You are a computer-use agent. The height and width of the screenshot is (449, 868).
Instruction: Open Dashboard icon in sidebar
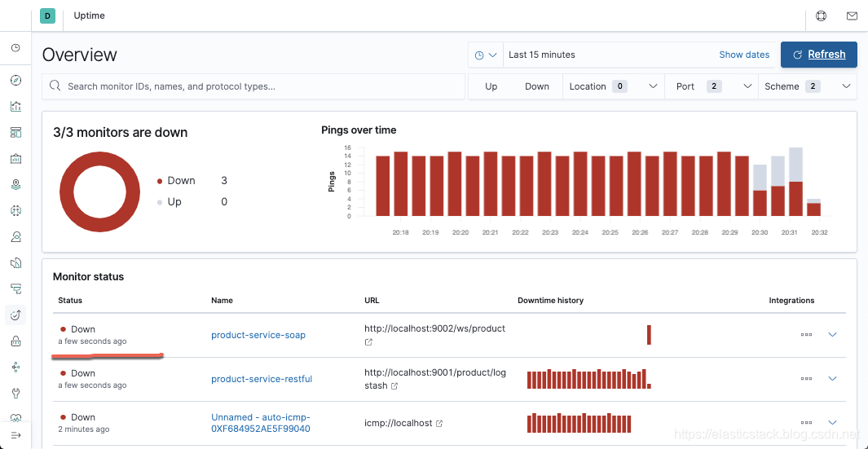coord(15,132)
